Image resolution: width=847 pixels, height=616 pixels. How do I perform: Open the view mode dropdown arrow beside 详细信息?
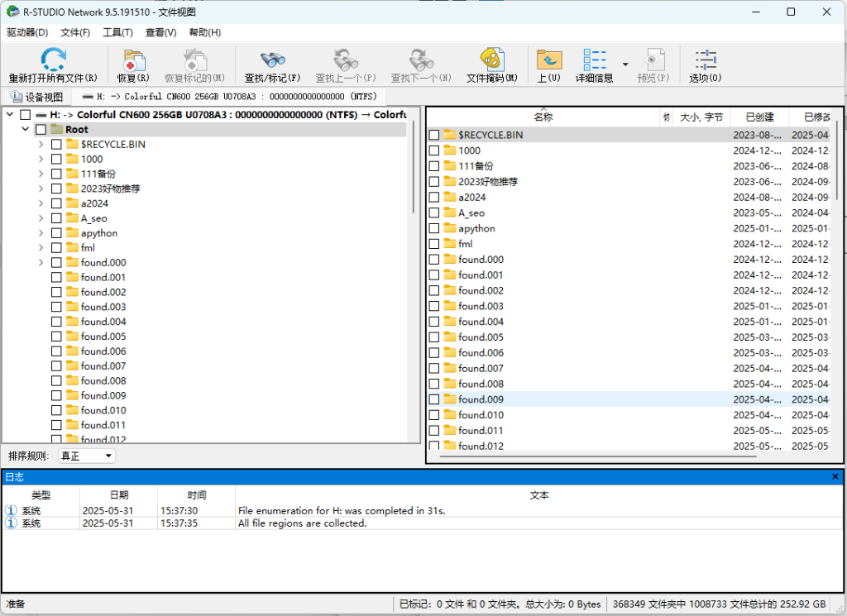625,64
